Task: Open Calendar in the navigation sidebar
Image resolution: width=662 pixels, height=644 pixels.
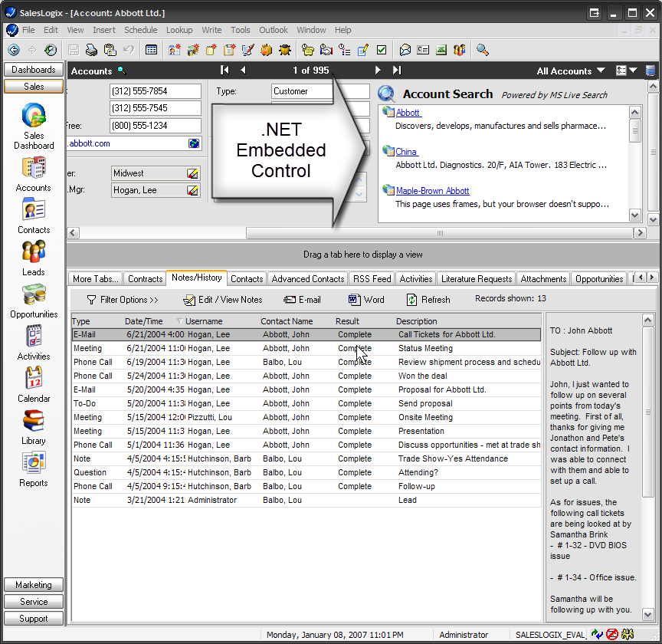Action: [x=34, y=385]
